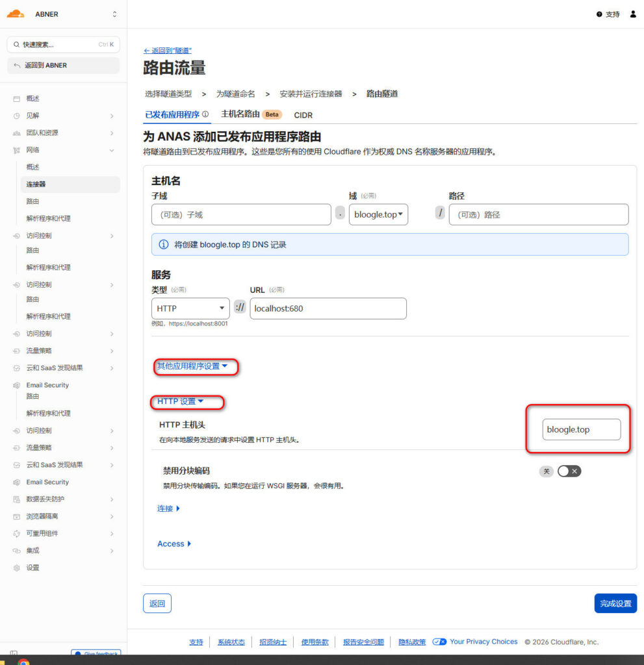Open the 域 dropdown showing bloogle.top
The width and height of the screenshot is (644, 665).
click(378, 214)
